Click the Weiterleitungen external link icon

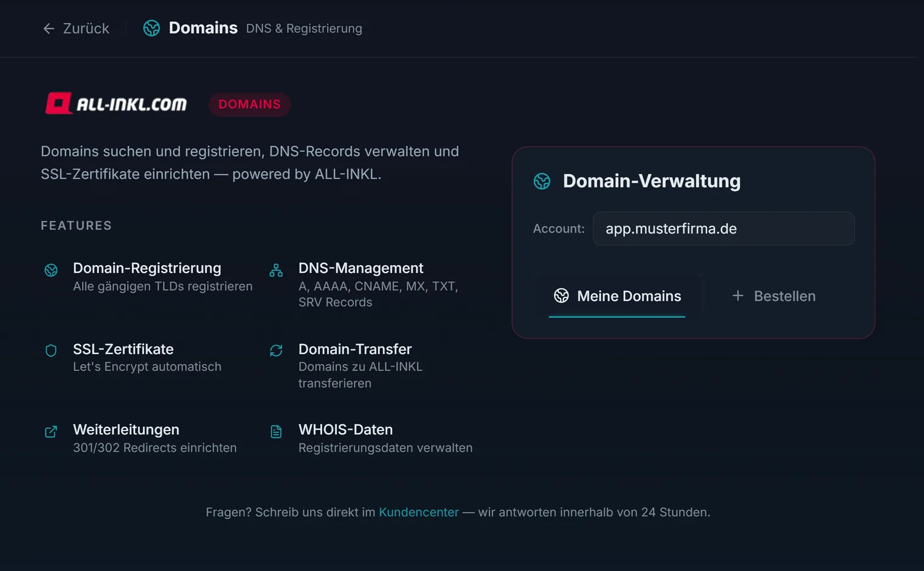pyautogui.click(x=51, y=431)
